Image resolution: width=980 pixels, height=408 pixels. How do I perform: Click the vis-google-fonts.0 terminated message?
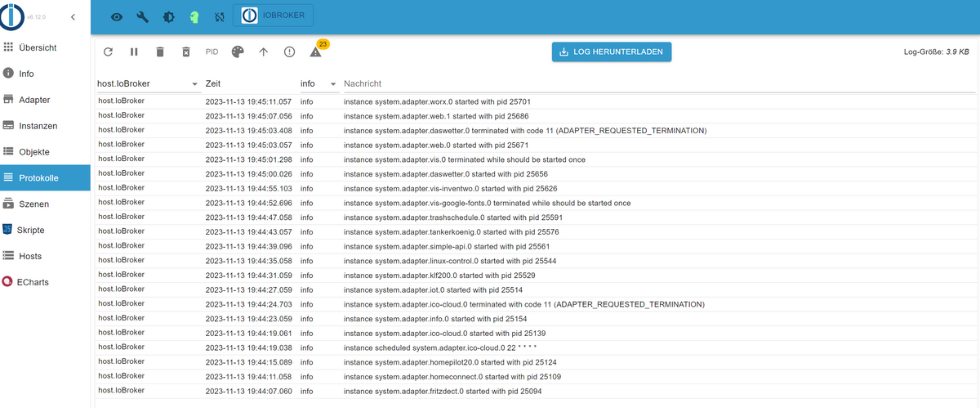pyautogui.click(x=488, y=203)
